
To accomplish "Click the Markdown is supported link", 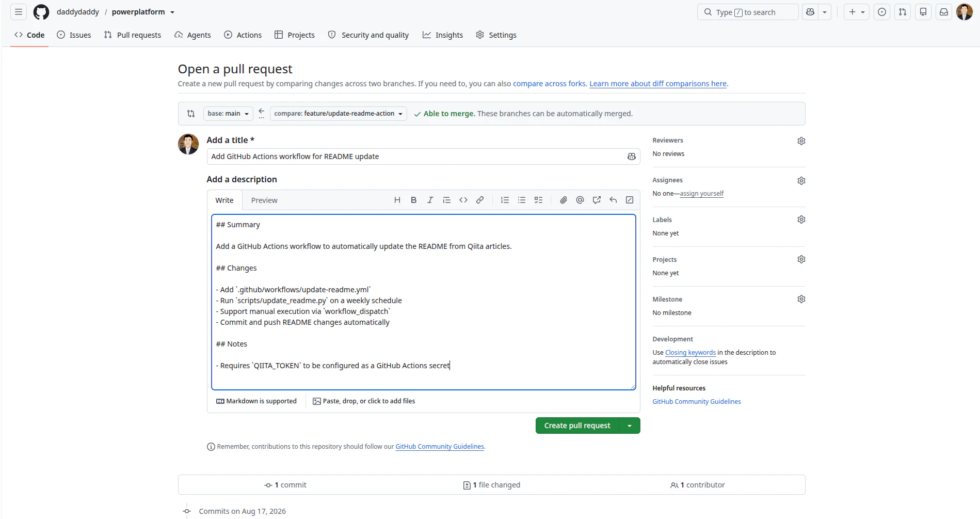I will (x=256, y=401).
